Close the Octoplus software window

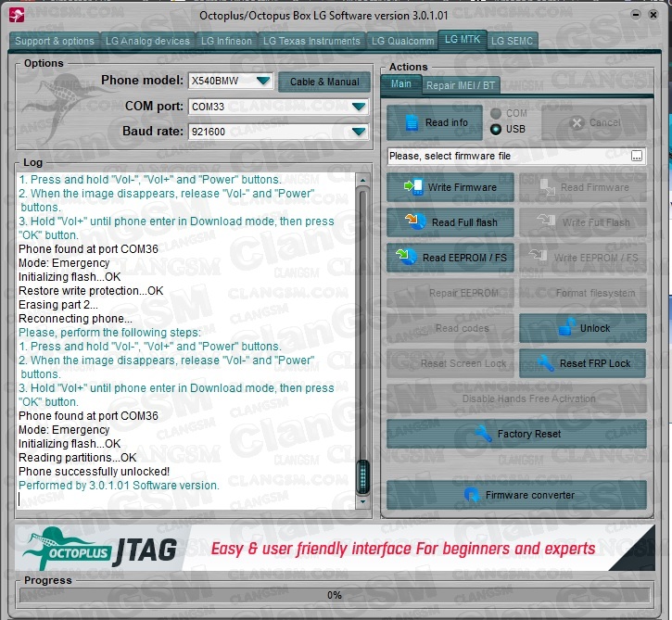(653, 15)
